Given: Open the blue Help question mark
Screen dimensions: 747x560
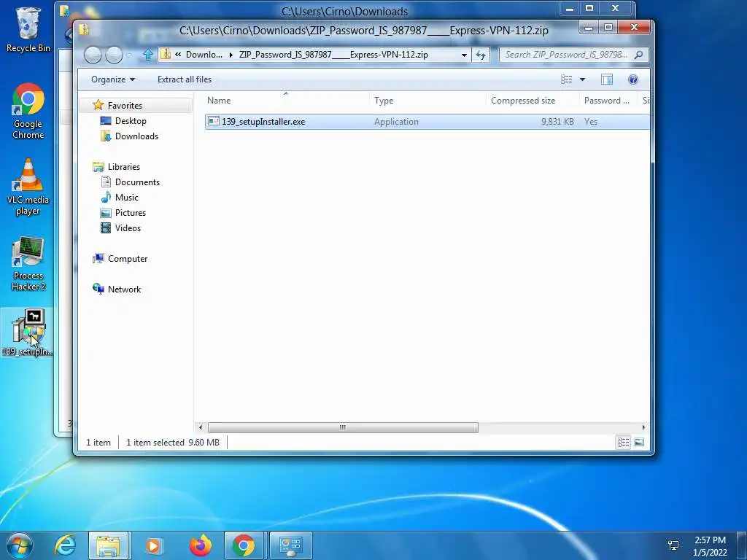Looking at the screenshot, I should [x=633, y=79].
